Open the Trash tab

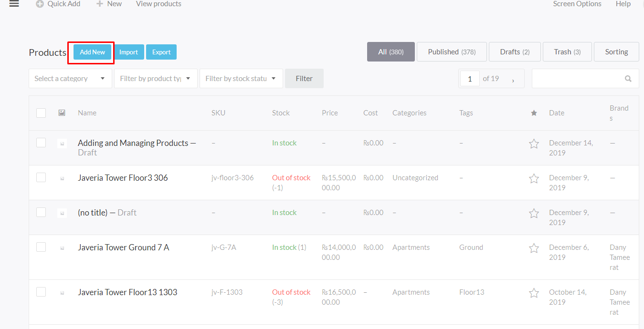coord(567,52)
